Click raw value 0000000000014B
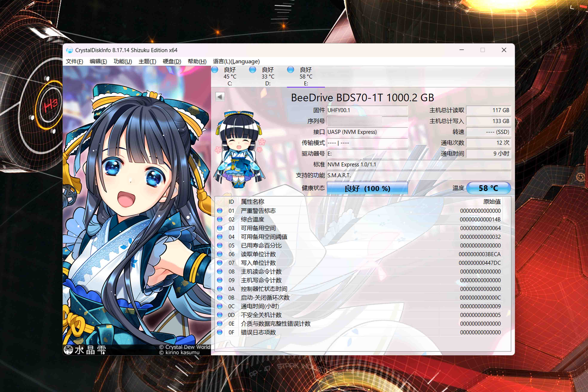The height and width of the screenshot is (392, 588). 480,219
